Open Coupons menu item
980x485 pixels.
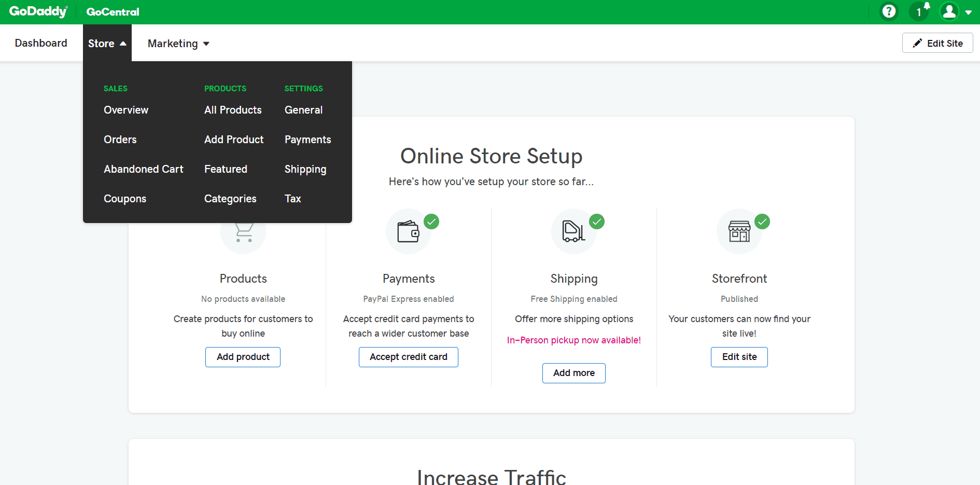tap(125, 199)
